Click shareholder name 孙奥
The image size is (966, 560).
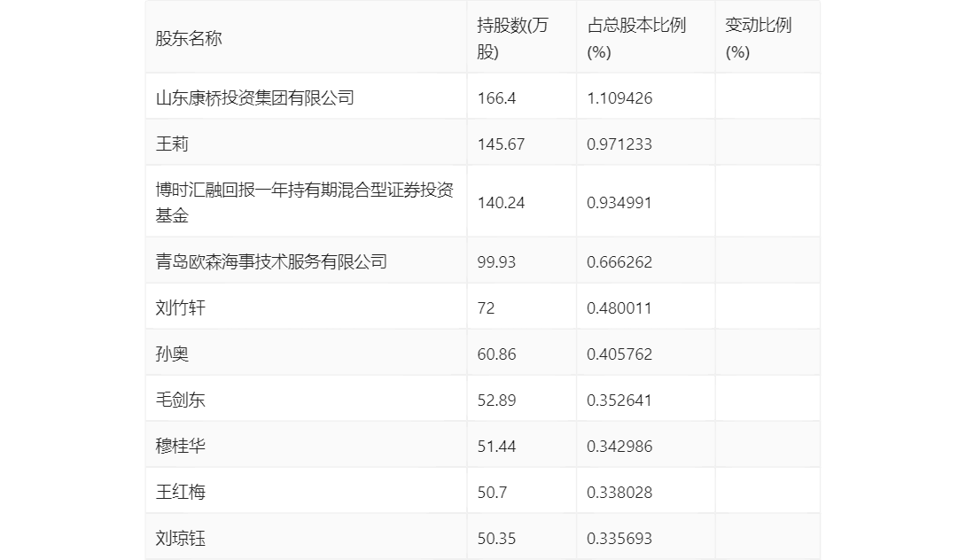pos(172,354)
